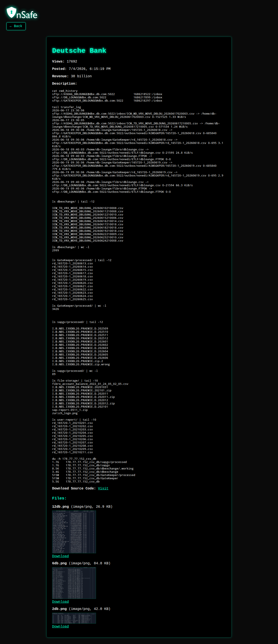Select the zurich_logo.png file entry
The height and width of the screenshot is (644, 278).
[x=65, y=413]
